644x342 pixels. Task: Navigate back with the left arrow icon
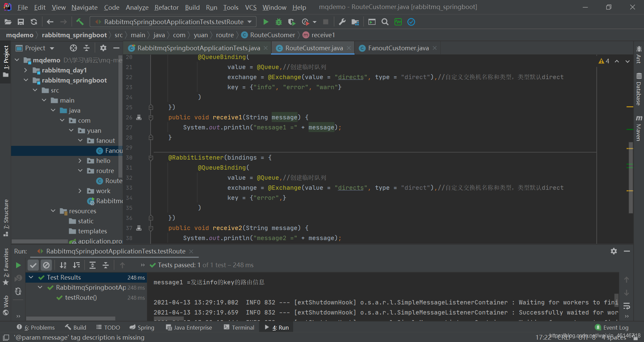[x=50, y=22]
